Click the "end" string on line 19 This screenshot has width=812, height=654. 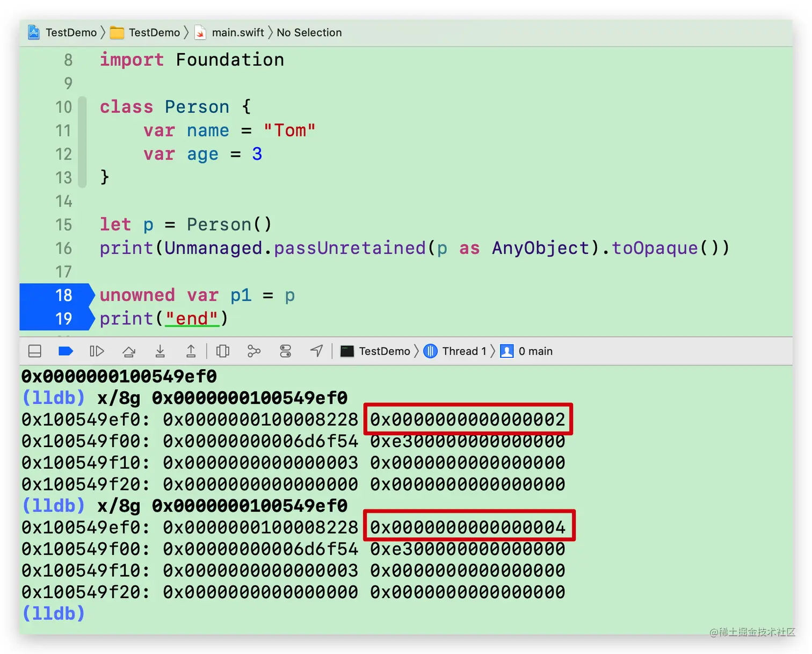pos(192,319)
